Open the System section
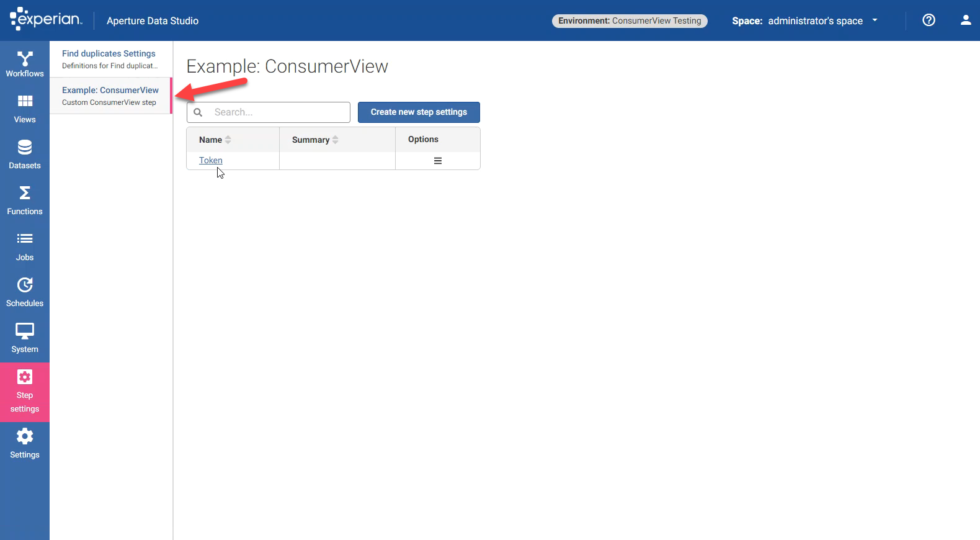The width and height of the screenshot is (980, 540). (25, 340)
